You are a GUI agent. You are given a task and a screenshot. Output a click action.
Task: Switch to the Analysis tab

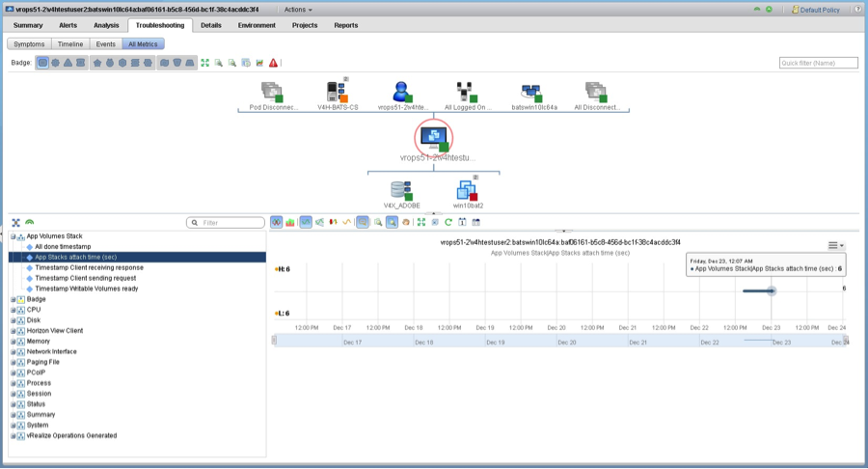click(x=106, y=25)
